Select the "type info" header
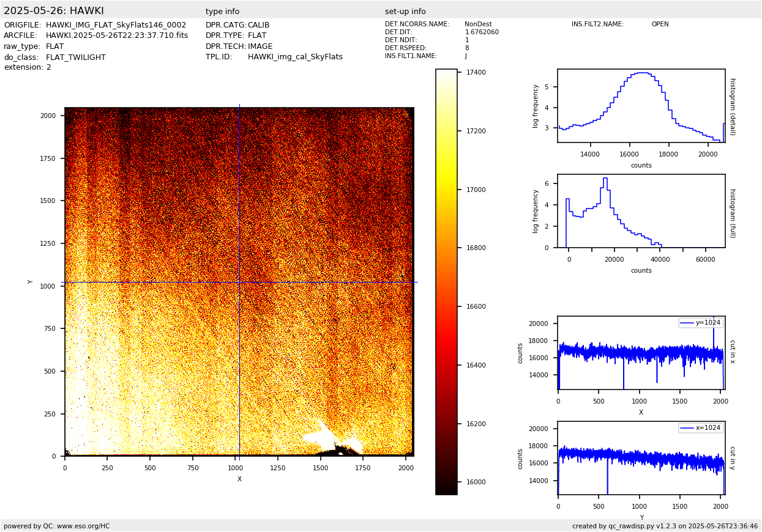Screen dimensions: 762x532 pos(222,12)
